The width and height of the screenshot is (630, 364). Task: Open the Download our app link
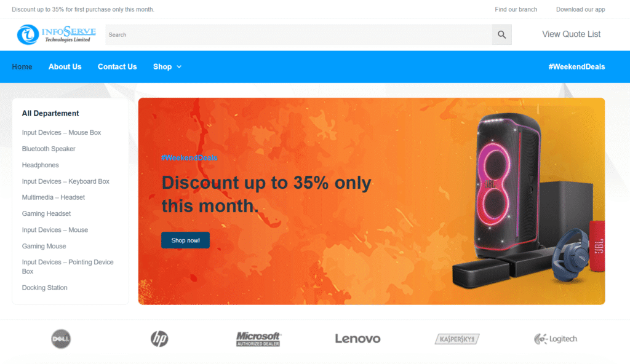(x=581, y=9)
